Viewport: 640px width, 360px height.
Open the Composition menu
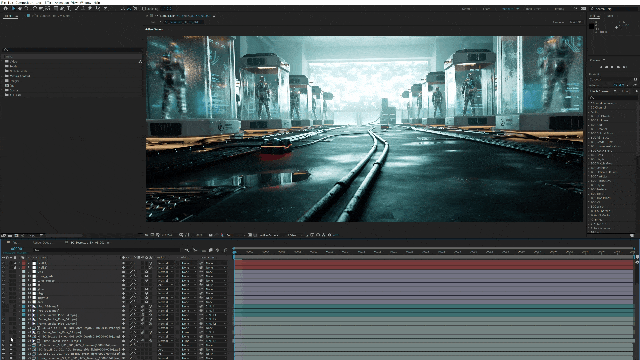click(x=23, y=2)
